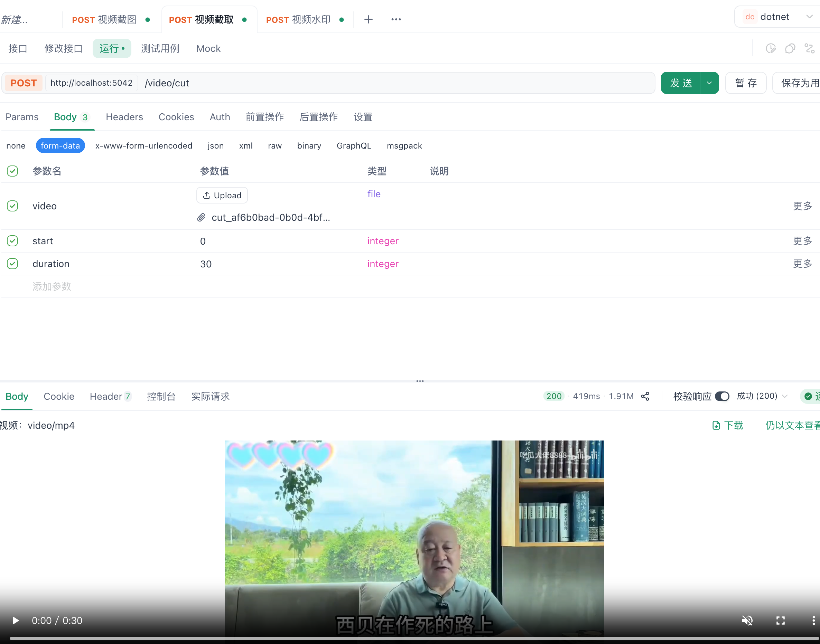Click the paperclip icon beside the cut_af6b0bad file
Screen dimensions: 820x644
pyautogui.click(x=202, y=218)
